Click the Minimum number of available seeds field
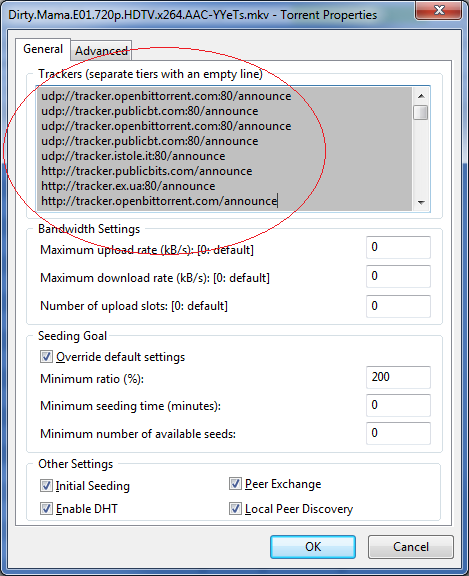The width and height of the screenshot is (469, 576). 398,433
